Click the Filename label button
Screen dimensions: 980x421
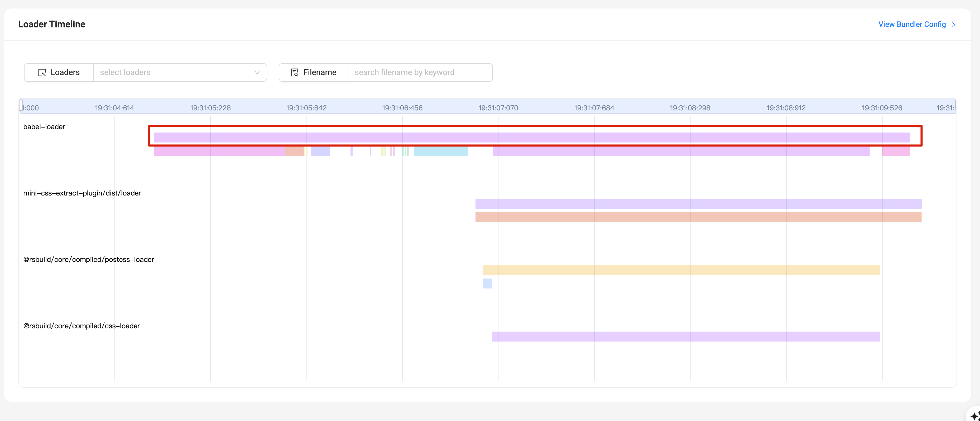point(314,72)
